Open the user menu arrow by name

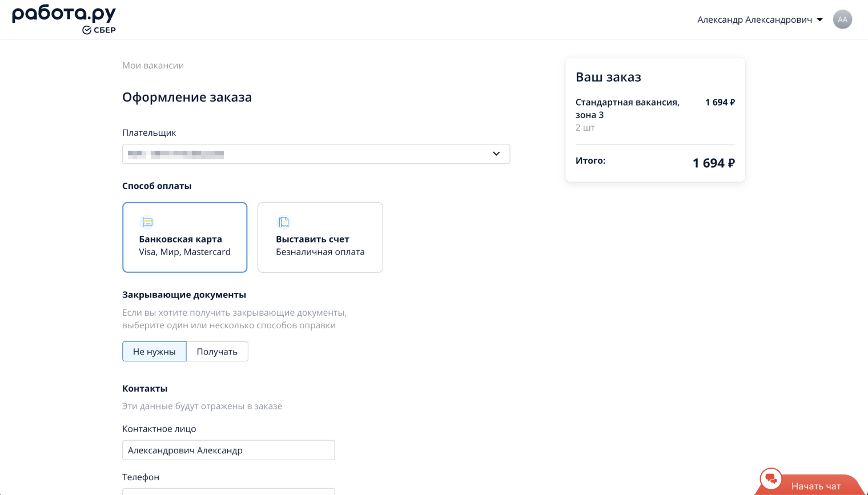click(x=820, y=20)
